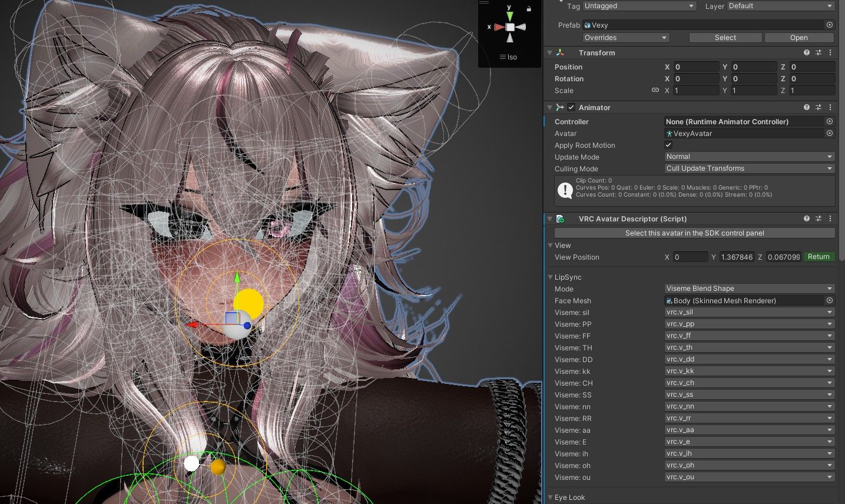Click the VRC Avatar Descriptor script icon

pyautogui.click(x=560, y=218)
